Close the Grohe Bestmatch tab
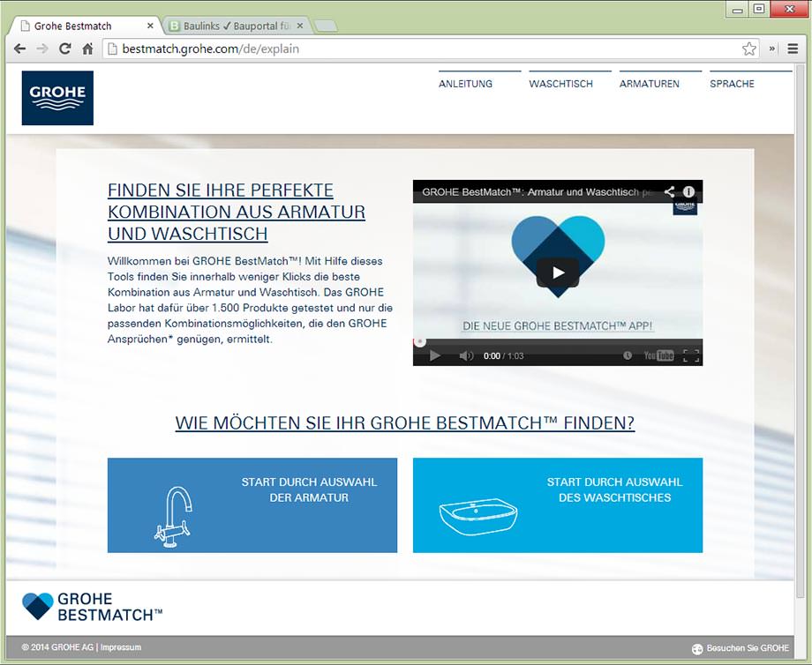The height and width of the screenshot is (665, 812). [x=150, y=26]
